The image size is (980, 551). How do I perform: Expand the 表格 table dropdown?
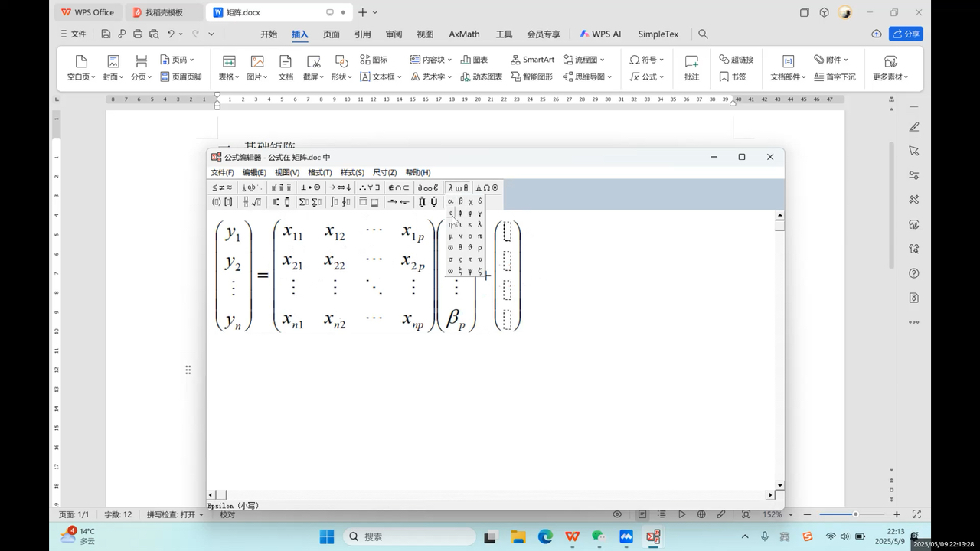click(229, 77)
